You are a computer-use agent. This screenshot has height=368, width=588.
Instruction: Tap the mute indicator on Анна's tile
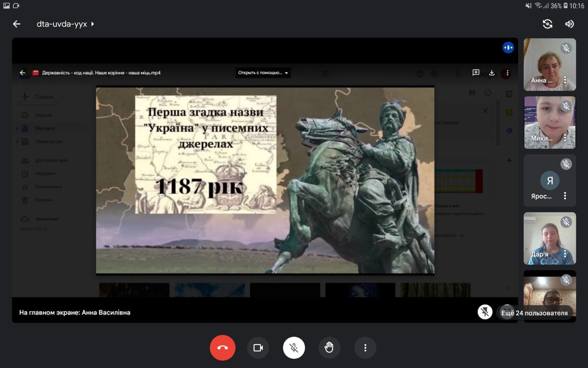pyautogui.click(x=566, y=48)
